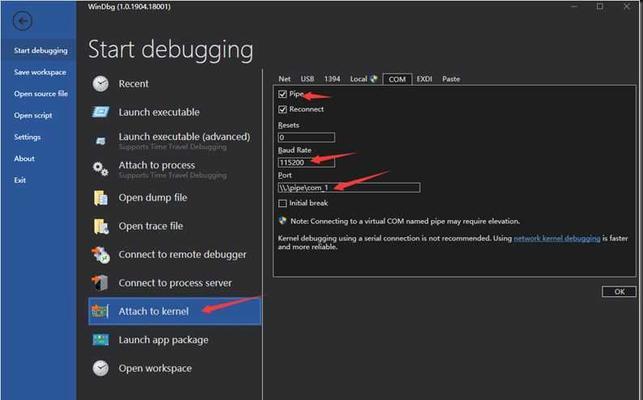Image resolution: width=643 pixels, height=400 pixels.
Task: Click the back arrow icon
Action: click(x=22, y=21)
